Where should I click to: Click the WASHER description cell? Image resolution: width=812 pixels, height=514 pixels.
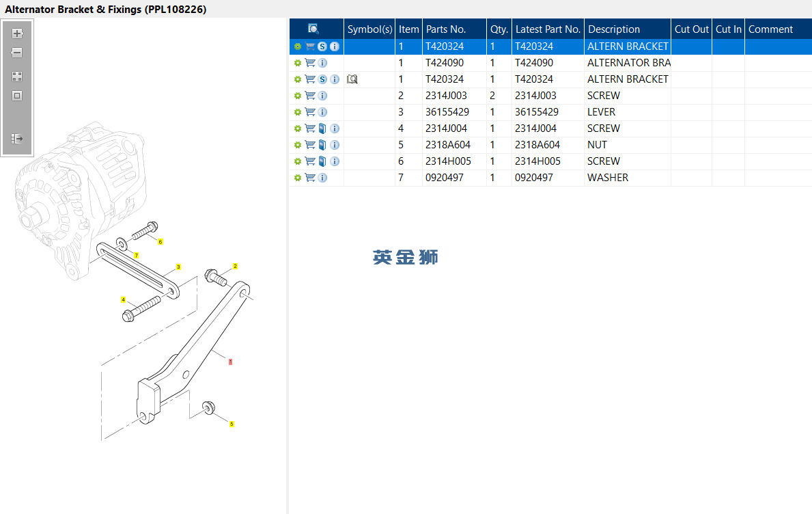coord(628,178)
